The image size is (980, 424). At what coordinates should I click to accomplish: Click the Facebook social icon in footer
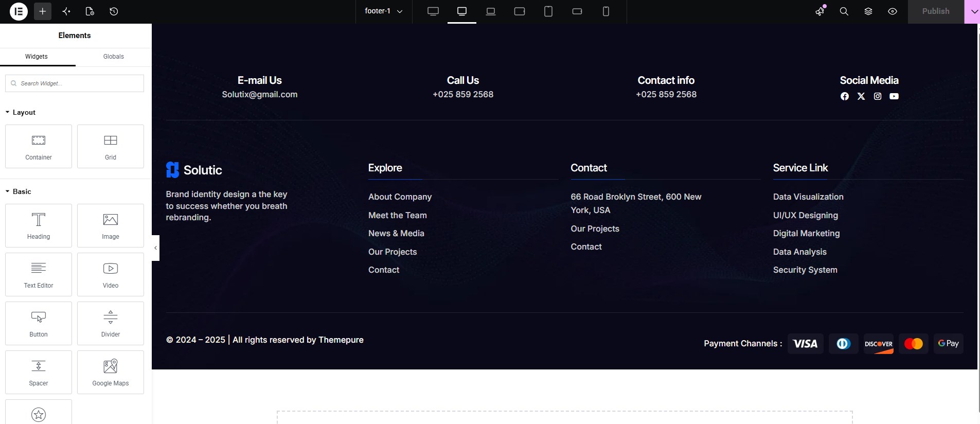pos(845,96)
